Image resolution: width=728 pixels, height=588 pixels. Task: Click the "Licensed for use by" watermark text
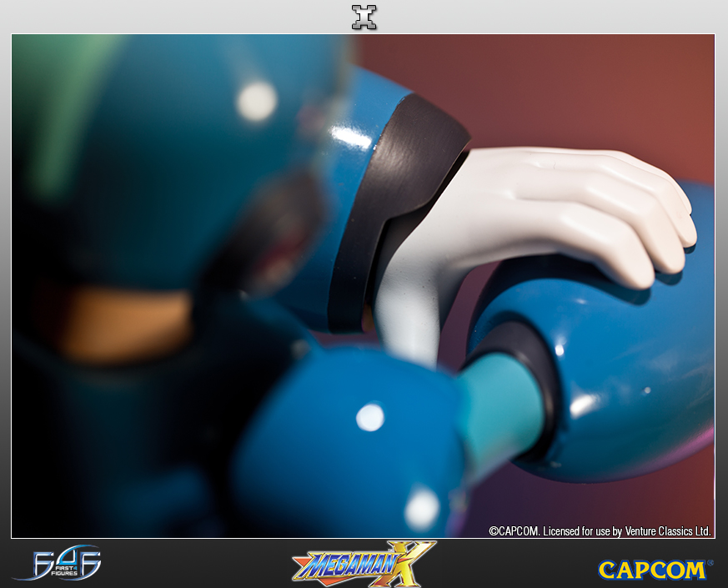pos(582,530)
